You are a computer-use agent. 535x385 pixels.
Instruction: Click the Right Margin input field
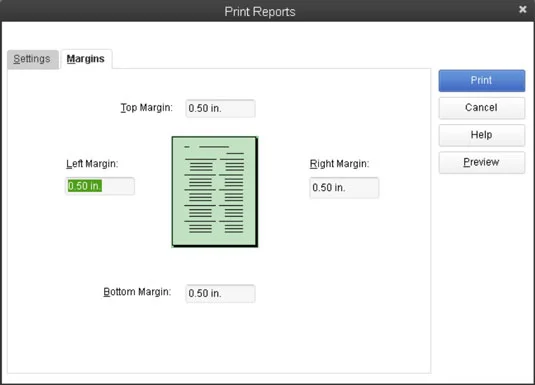click(x=344, y=188)
